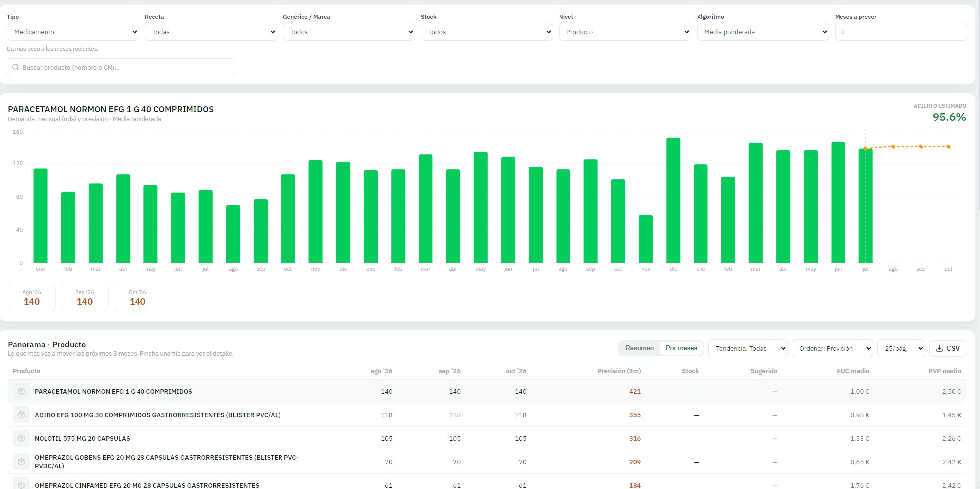Click the package icon beside PARACETAMOL NORMON row

click(21, 392)
